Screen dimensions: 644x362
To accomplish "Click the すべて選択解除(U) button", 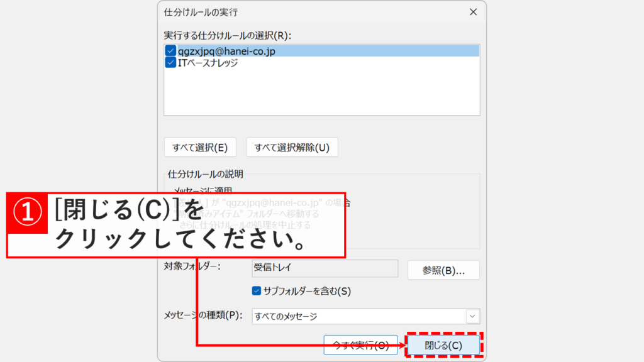I will [292, 146].
